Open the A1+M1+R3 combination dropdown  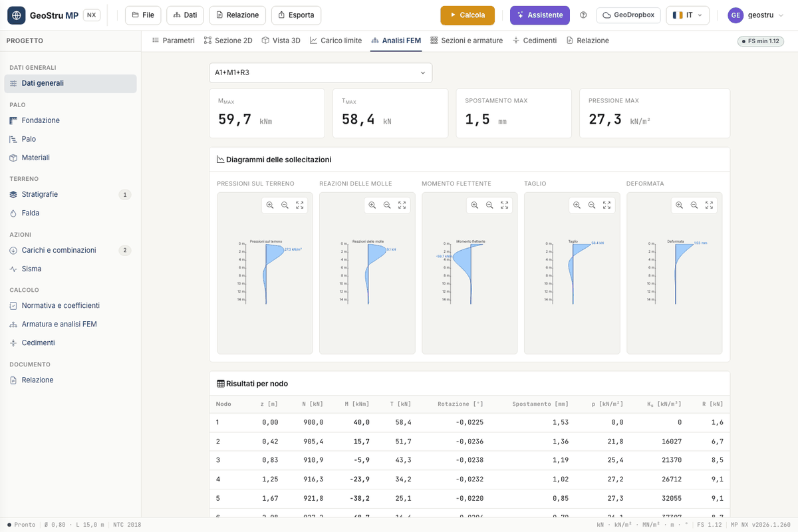click(x=321, y=72)
